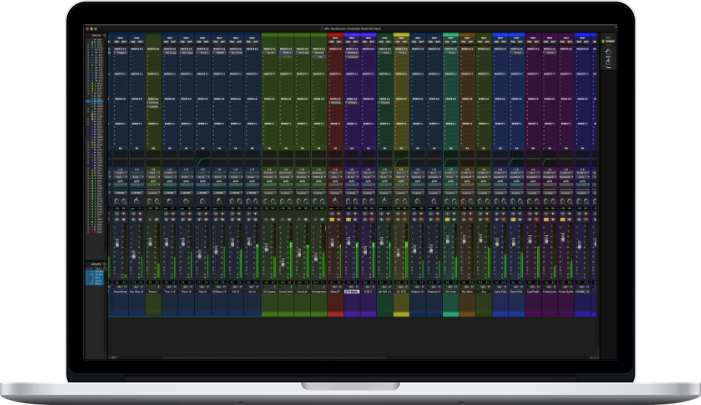Click the pan knob on the red channel strip
The height and width of the screenshot is (405, 701).
coord(335,201)
